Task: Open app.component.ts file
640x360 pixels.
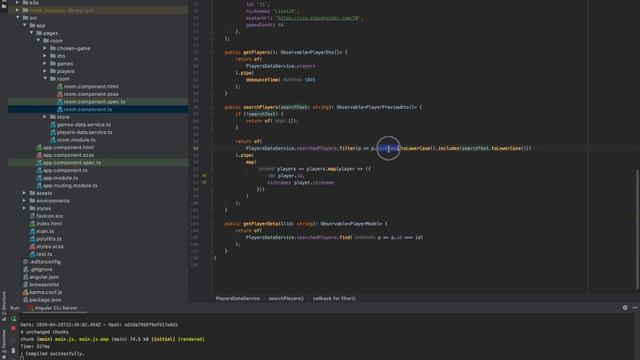Action: pyautogui.click(x=65, y=170)
